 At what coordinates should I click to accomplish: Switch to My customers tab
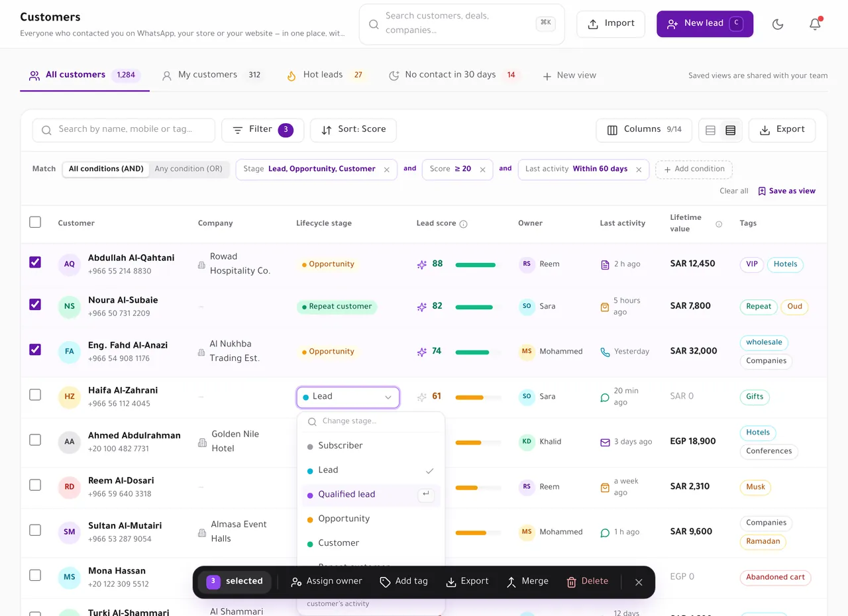212,75
